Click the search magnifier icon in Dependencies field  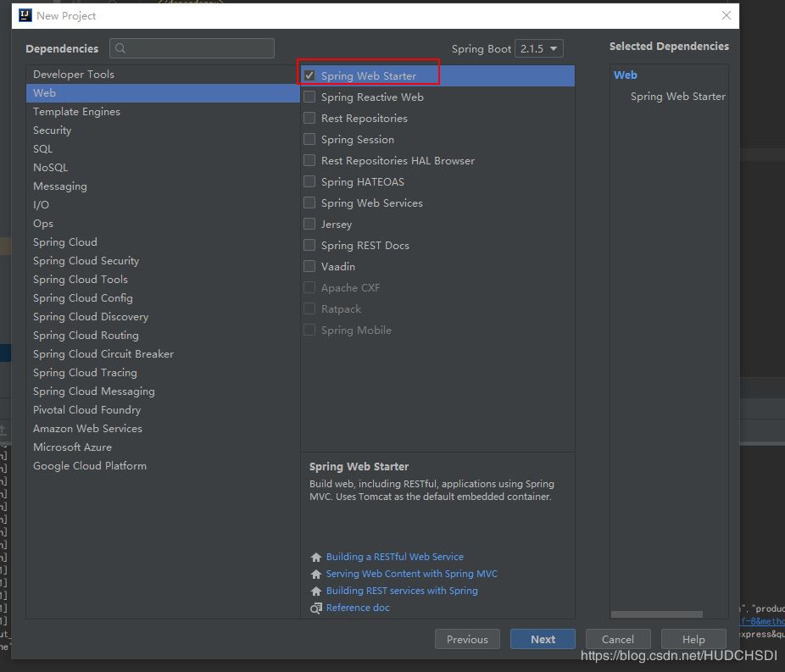pos(120,48)
